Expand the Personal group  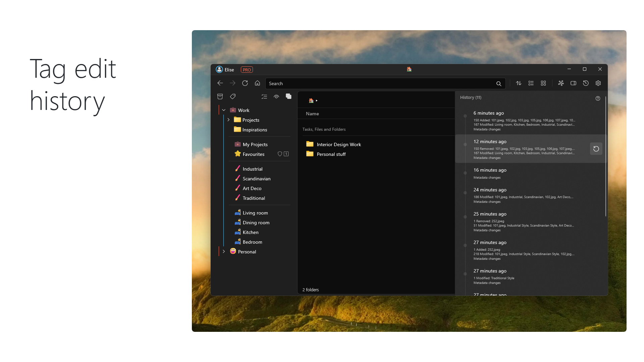click(x=224, y=251)
